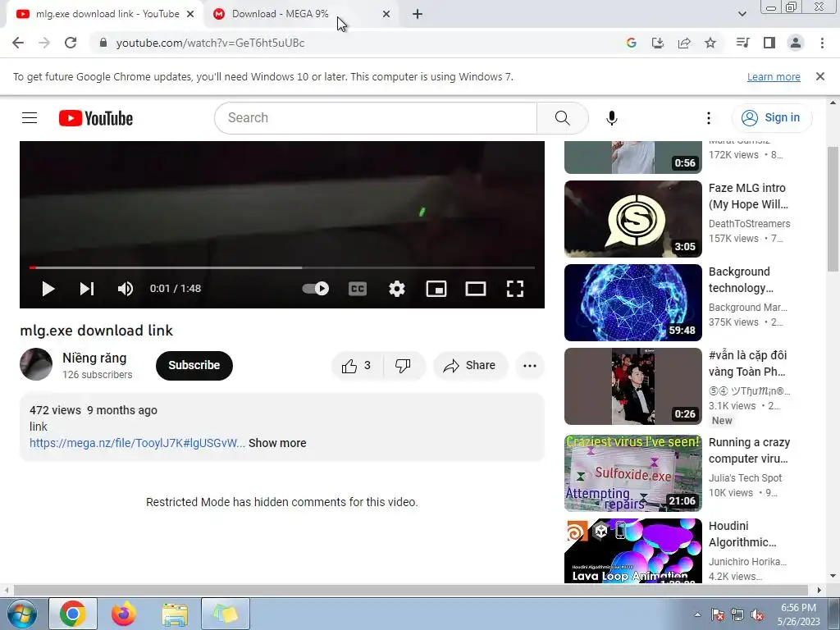840x630 pixels.
Task: Open the Niềng răng channel avatar
Action: (x=36, y=364)
